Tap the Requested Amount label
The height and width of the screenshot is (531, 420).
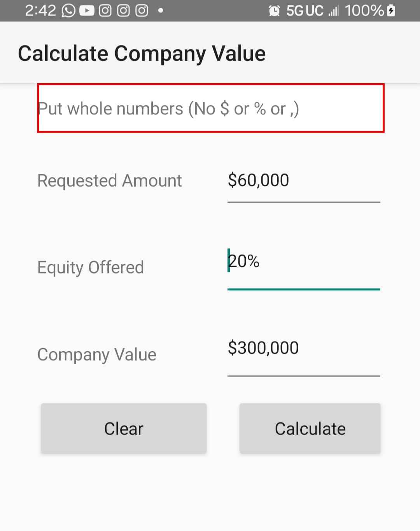coord(109,181)
